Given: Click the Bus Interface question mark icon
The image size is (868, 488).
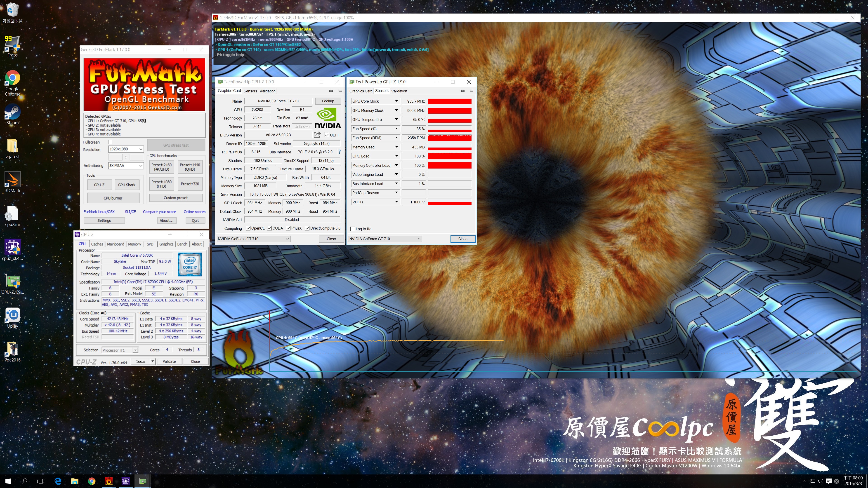Looking at the screenshot, I should click(339, 152).
